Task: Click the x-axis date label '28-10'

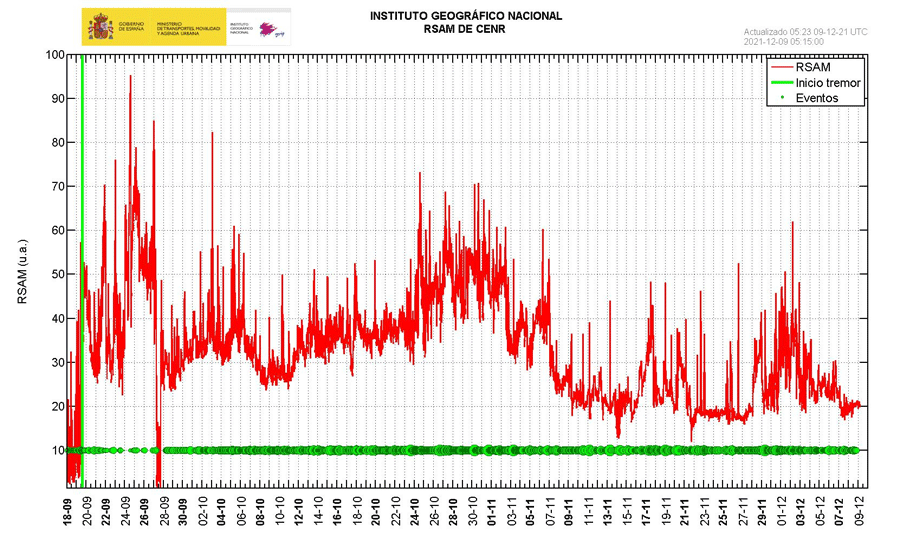Action: point(453,512)
